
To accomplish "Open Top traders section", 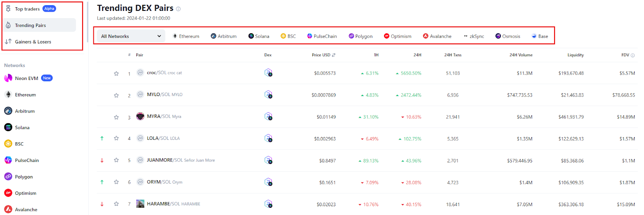I will (x=31, y=9).
